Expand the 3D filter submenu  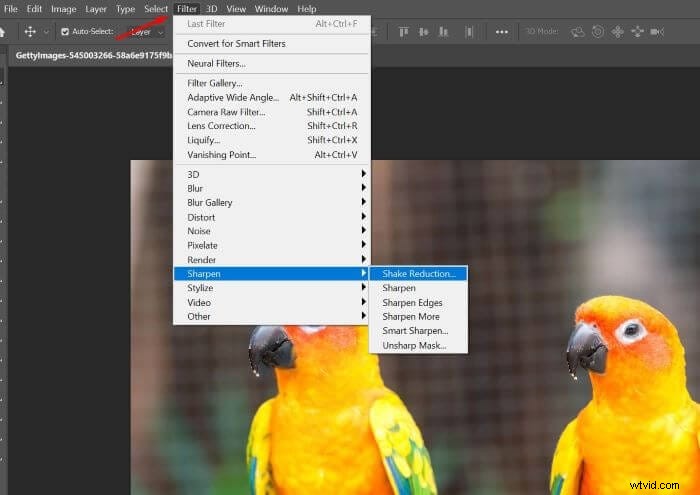[271, 174]
